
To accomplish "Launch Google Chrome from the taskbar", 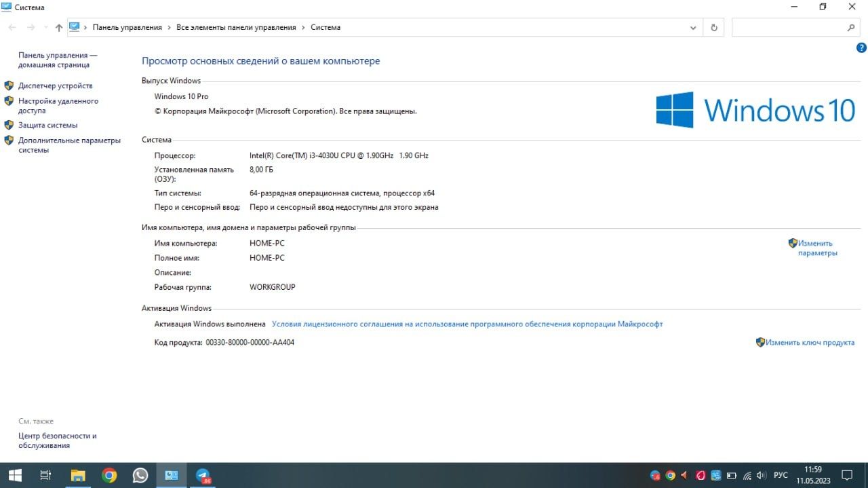I will 109,475.
